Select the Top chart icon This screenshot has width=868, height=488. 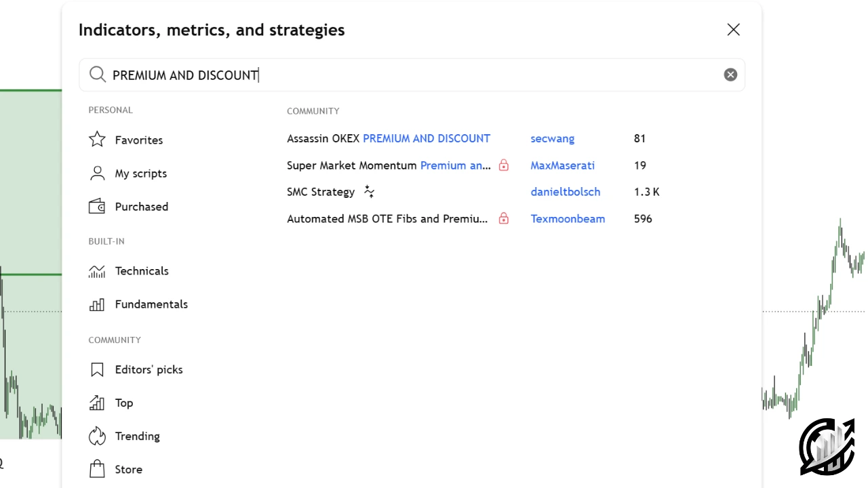pos(97,403)
